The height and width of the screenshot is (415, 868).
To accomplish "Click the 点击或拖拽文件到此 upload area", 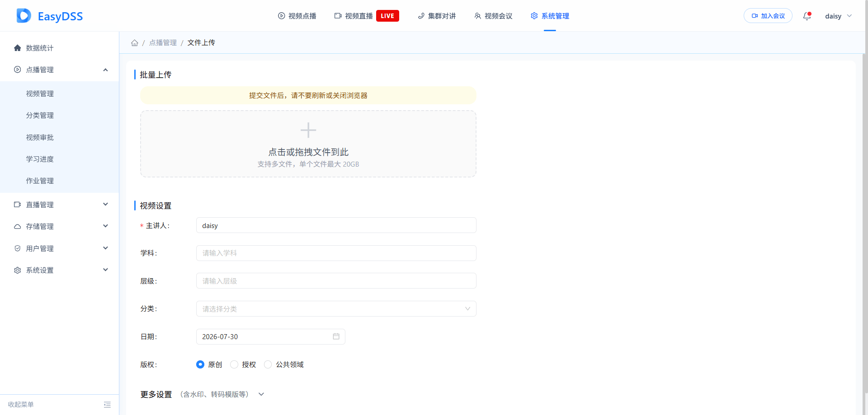I will 308,144.
